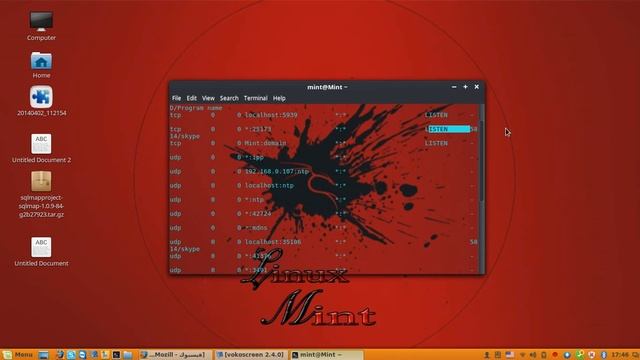Image resolution: width=640 pixels, height=360 pixels.
Task: Click the blue round tray icon
Action: click(567, 355)
